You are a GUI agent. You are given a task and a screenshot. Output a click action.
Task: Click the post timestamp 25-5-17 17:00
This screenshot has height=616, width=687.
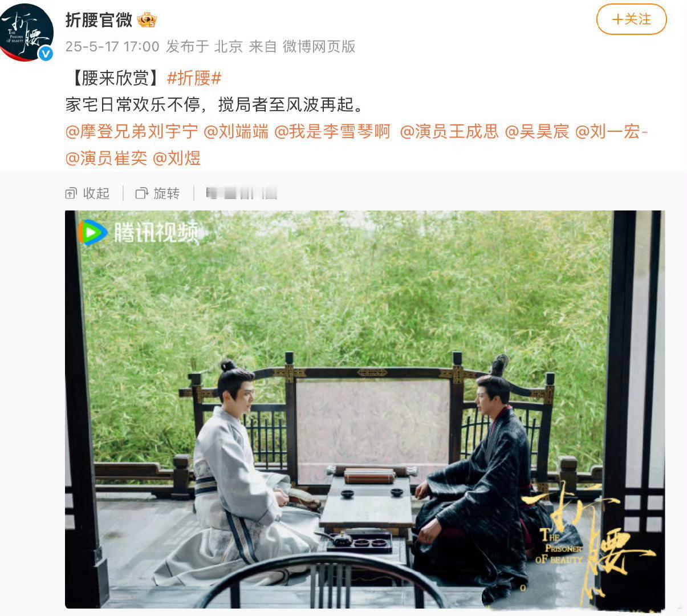point(112,46)
